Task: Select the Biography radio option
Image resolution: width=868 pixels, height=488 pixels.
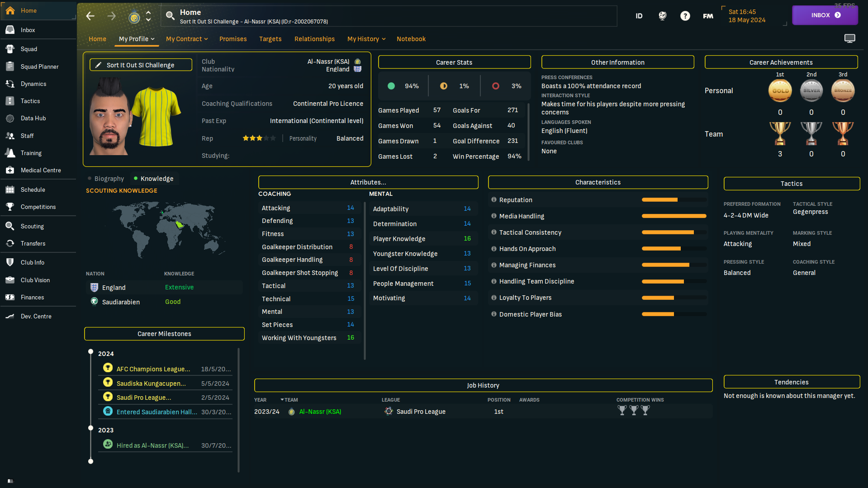Action: 106,179
